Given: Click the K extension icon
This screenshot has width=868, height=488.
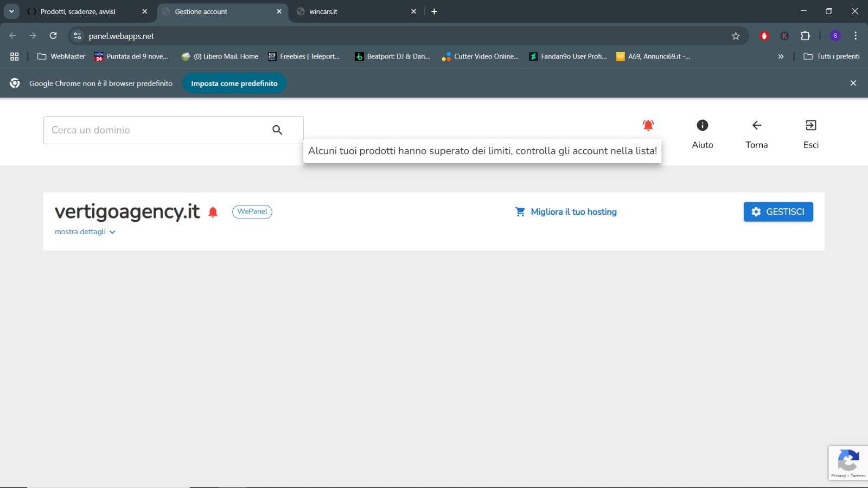Looking at the screenshot, I should [x=784, y=36].
